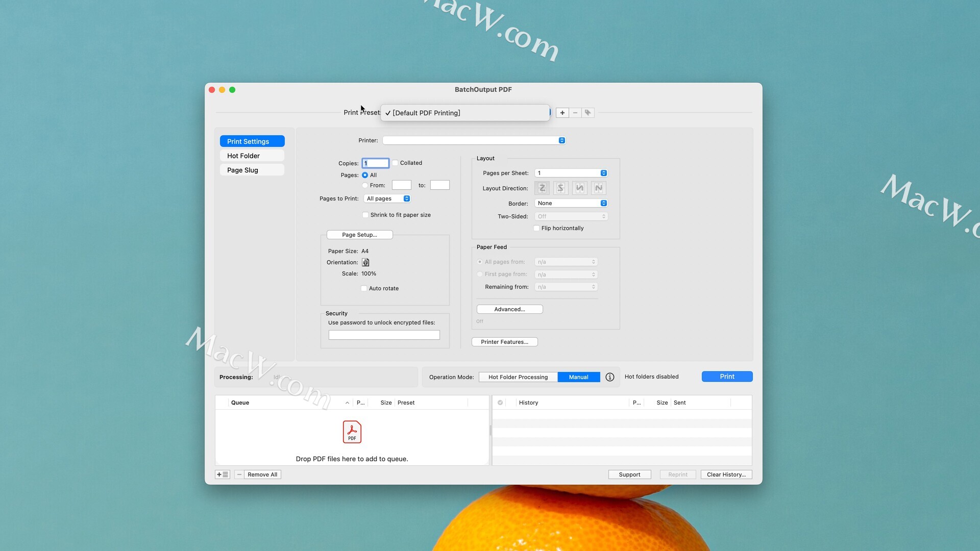The width and height of the screenshot is (980, 551).
Task: Click the to page number field
Action: pyautogui.click(x=440, y=185)
